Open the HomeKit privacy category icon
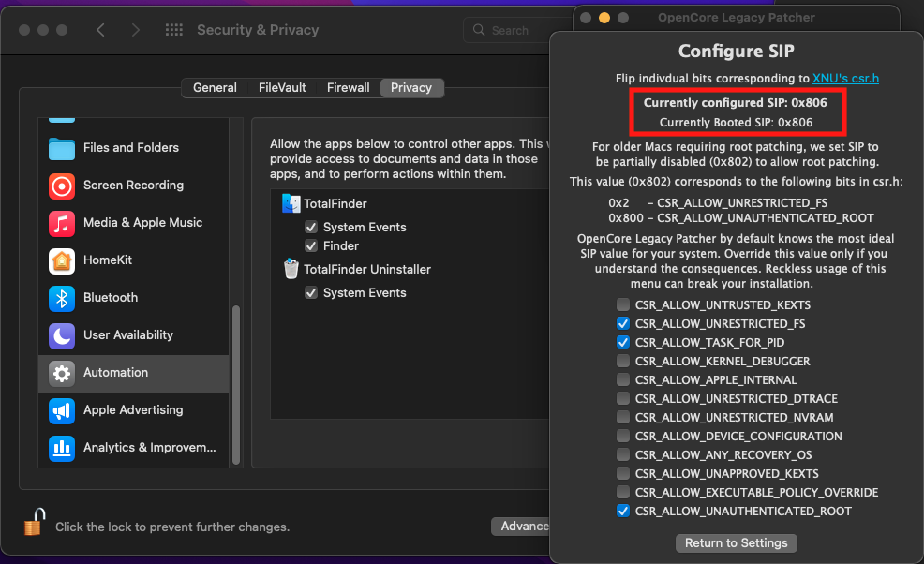Image resolution: width=924 pixels, height=564 pixels. pyautogui.click(x=62, y=260)
